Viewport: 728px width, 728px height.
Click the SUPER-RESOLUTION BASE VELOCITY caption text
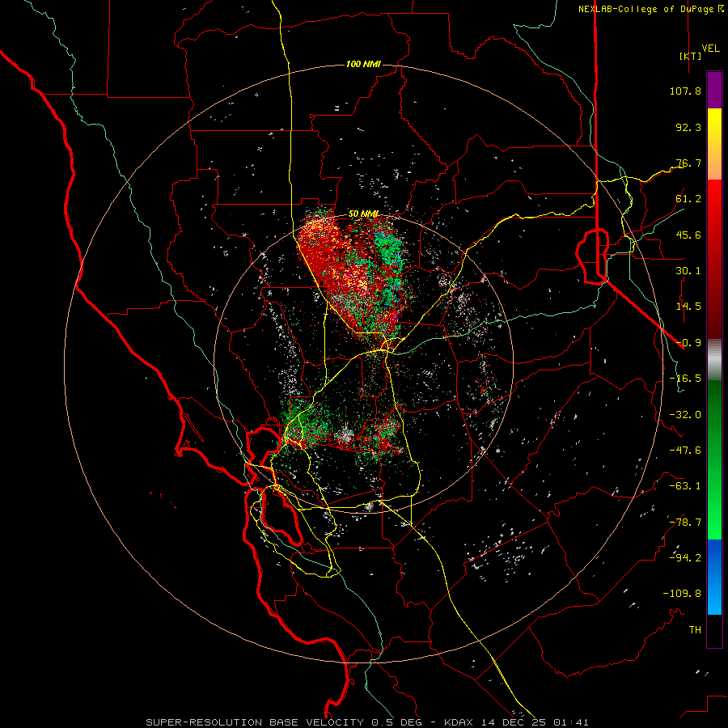pos(255,722)
